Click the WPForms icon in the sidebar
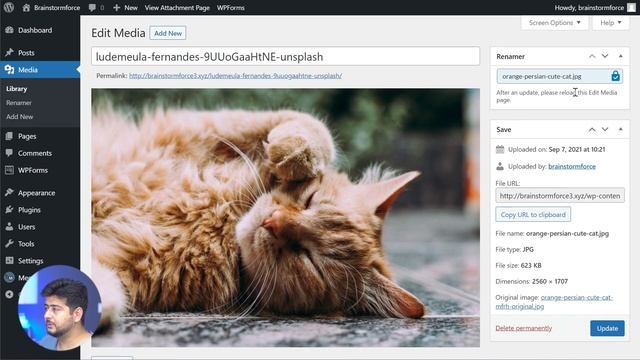Image resolution: width=640 pixels, height=360 pixels. (x=9, y=170)
